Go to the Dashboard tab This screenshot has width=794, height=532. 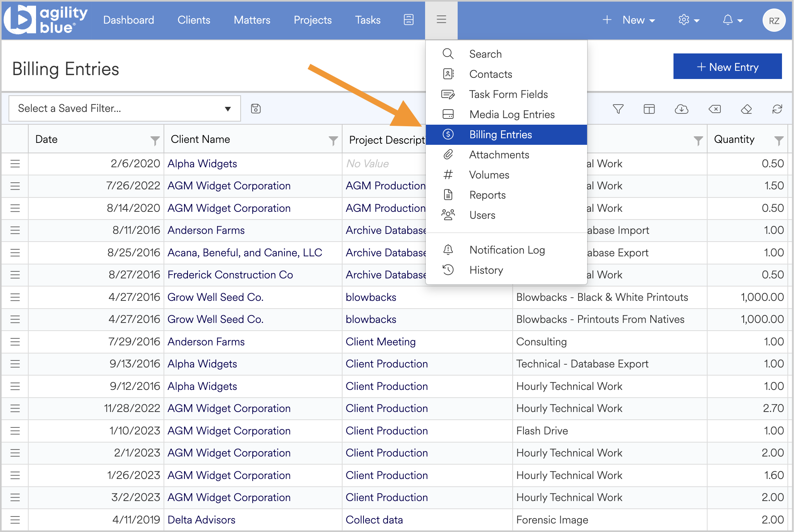tap(129, 20)
